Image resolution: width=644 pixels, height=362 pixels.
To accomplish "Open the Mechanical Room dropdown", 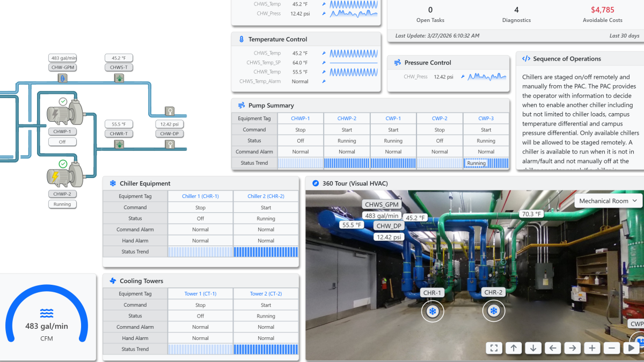I will point(609,201).
